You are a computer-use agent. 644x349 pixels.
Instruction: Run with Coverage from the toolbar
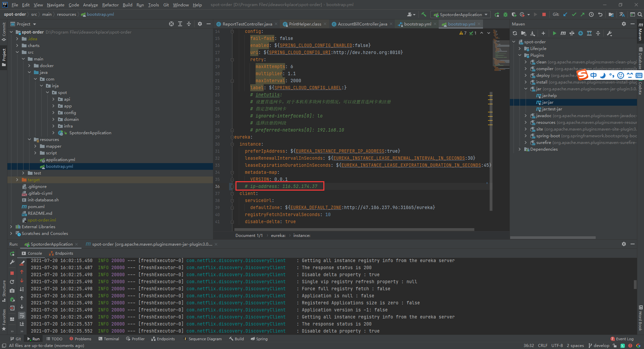pos(514,14)
